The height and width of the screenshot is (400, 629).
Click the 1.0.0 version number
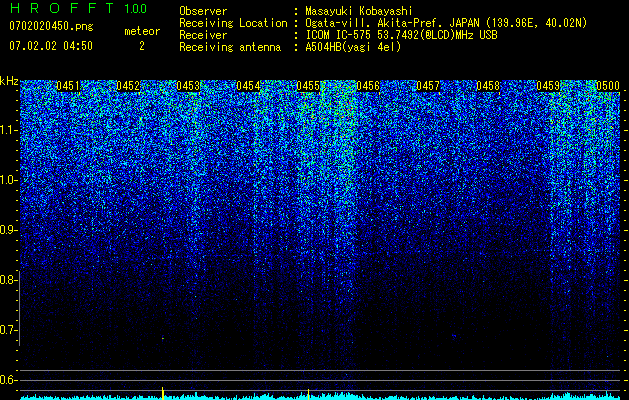(x=135, y=9)
